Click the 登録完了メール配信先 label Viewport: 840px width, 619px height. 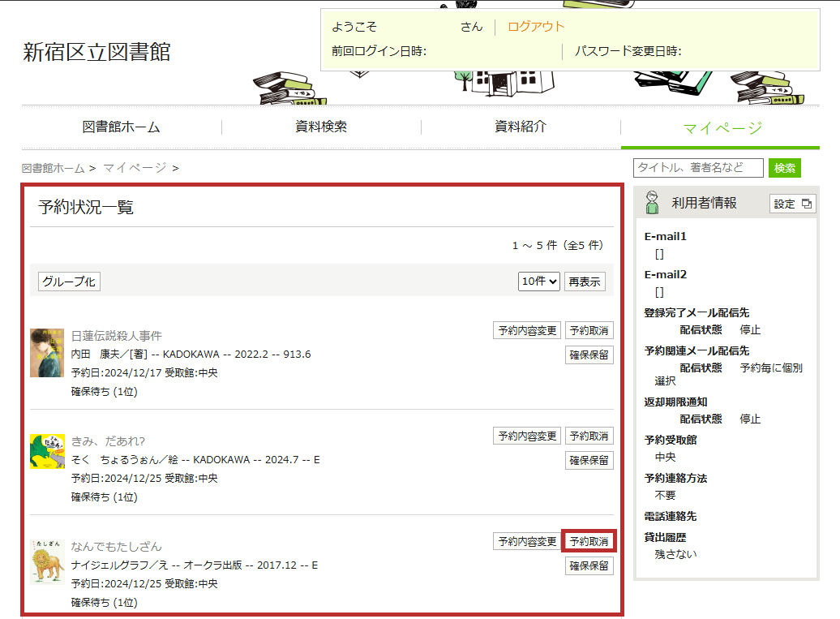click(x=696, y=313)
